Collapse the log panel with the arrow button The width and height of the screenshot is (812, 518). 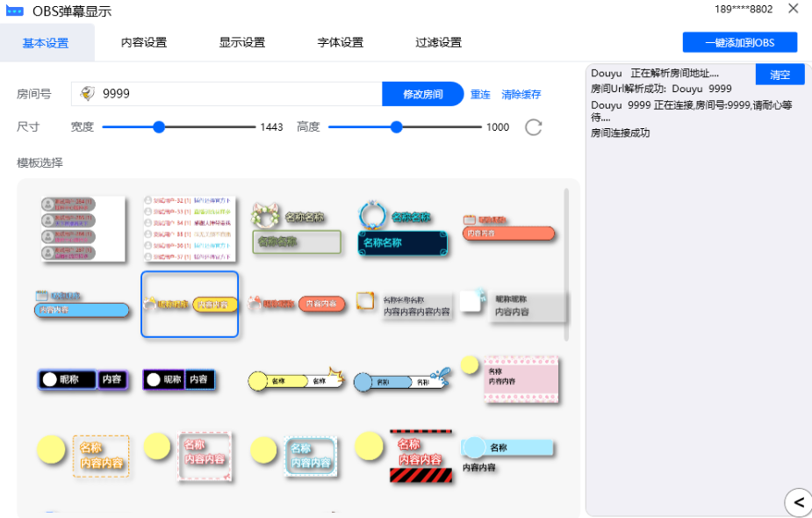pos(799,502)
